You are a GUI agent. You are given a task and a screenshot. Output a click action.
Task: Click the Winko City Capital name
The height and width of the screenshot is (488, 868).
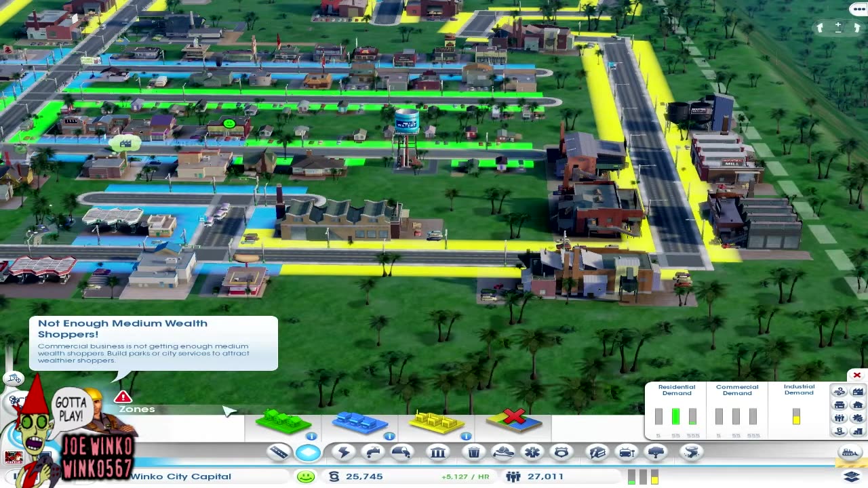point(181,476)
